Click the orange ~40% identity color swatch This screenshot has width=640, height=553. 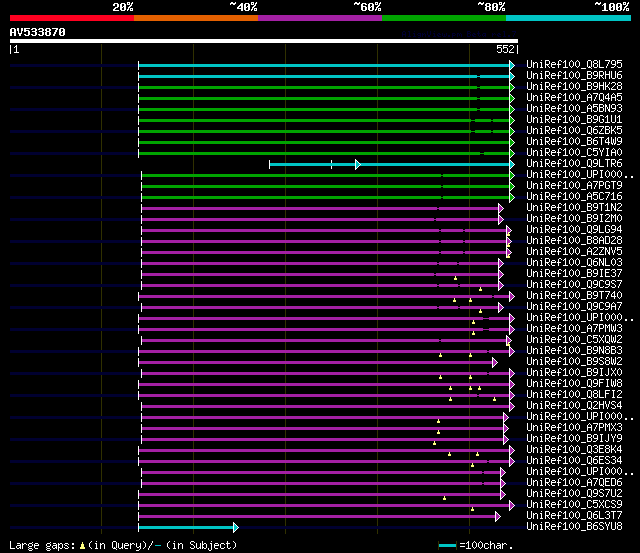(196, 18)
